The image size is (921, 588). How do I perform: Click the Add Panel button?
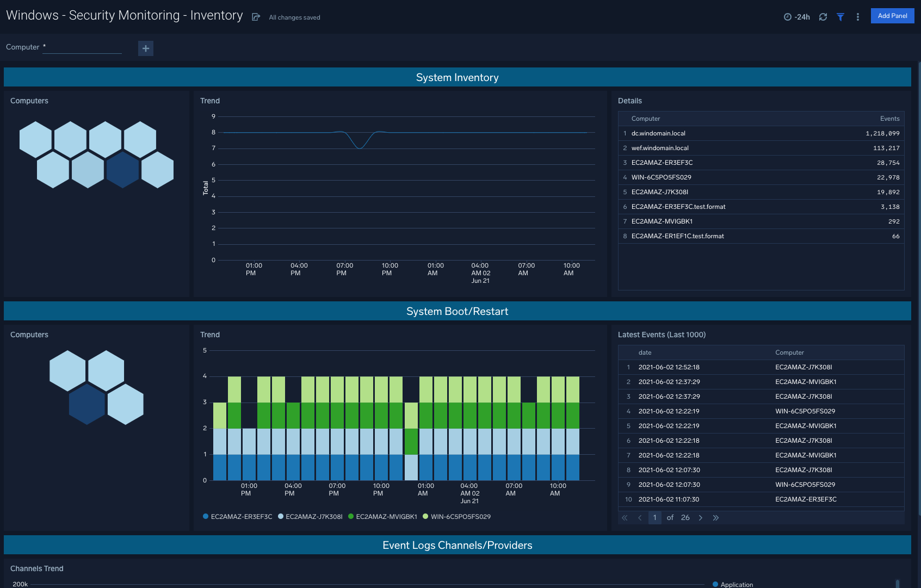click(892, 16)
